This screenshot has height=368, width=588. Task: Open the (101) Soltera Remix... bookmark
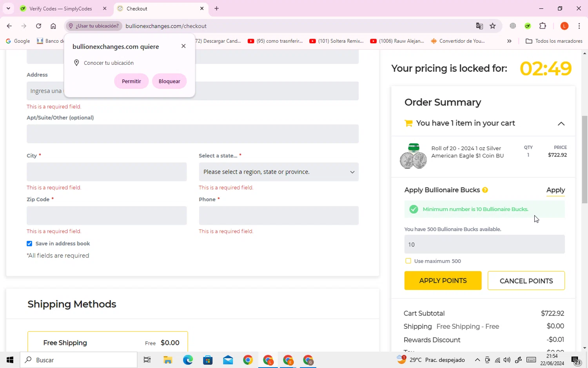(336, 41)
